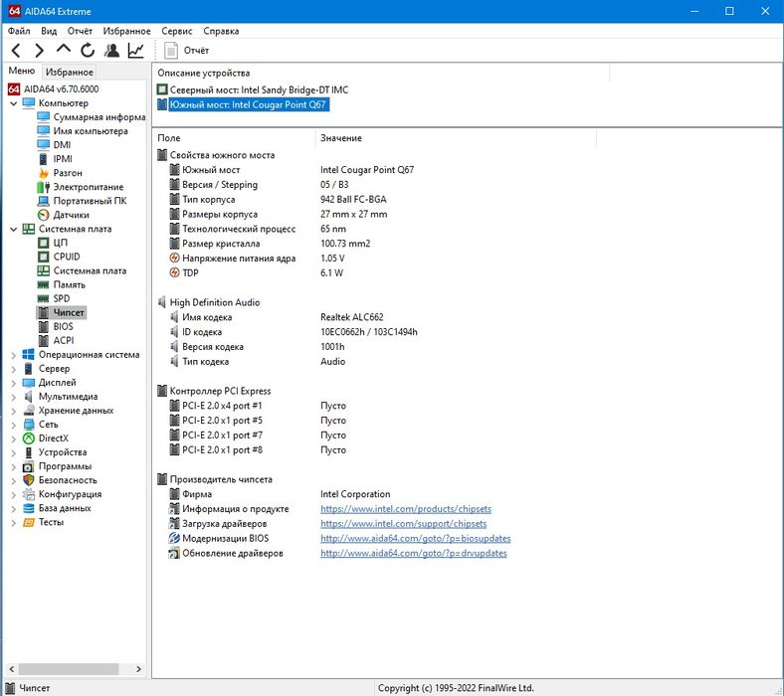The width and height of the screenshot is (784, 696).
Task: Open the Сервис menu
Action: (x=176, y=31)
